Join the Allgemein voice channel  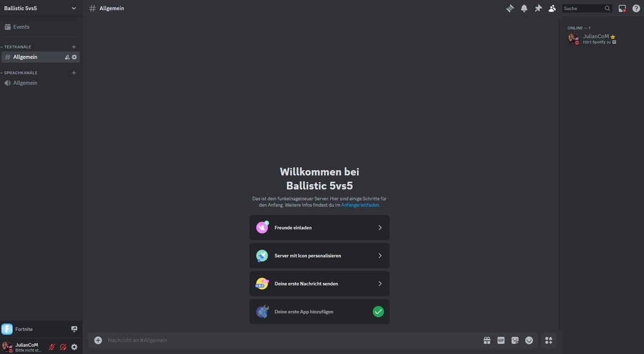[41, 83]
